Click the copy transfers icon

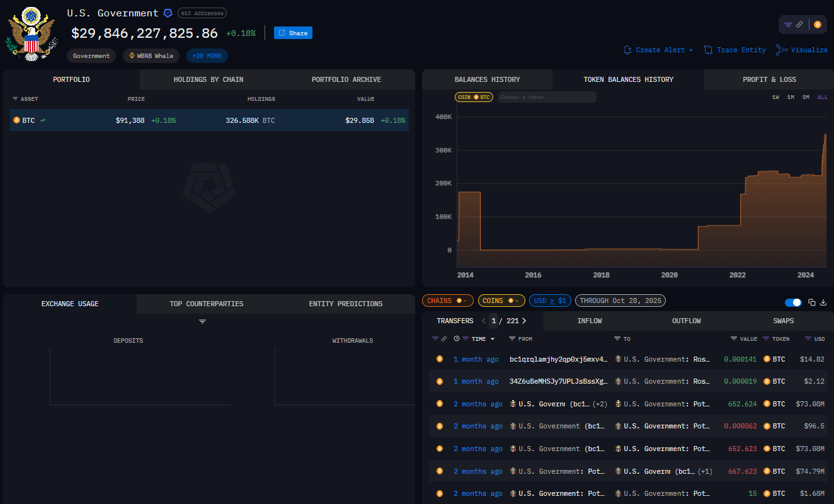click(x=812, y=302)
